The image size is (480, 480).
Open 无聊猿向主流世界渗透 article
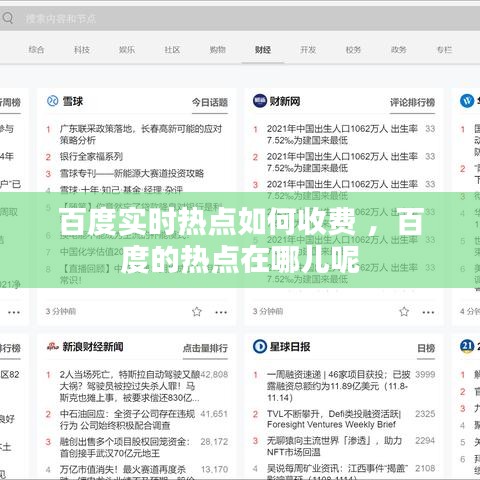334,446
